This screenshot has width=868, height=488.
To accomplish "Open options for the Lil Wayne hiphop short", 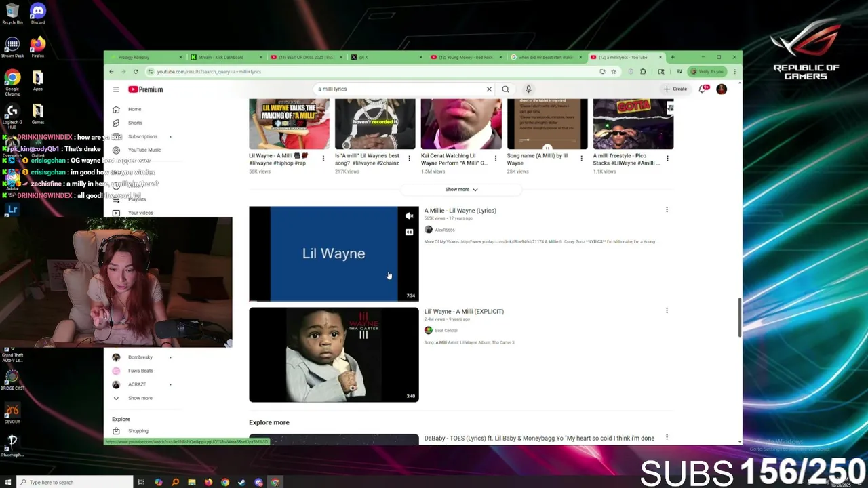I will pyautogui.click(x=323, y=159).
